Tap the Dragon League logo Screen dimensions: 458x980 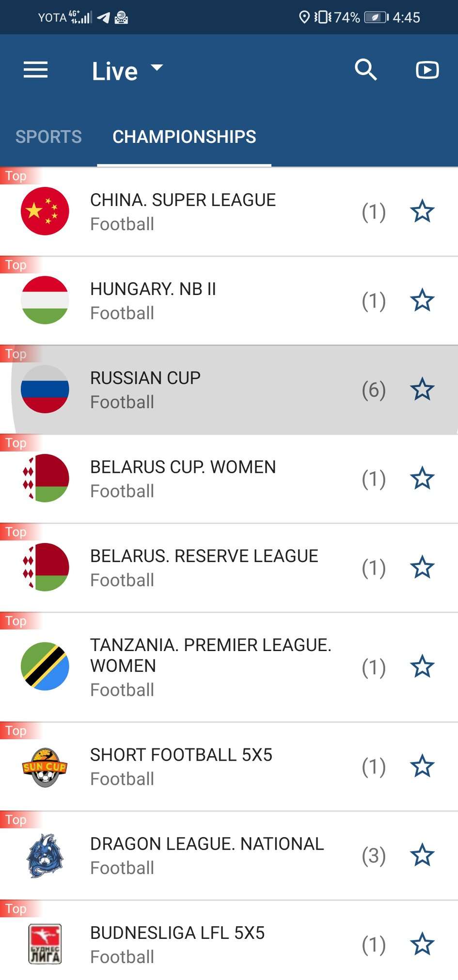[x=45, y=856]
